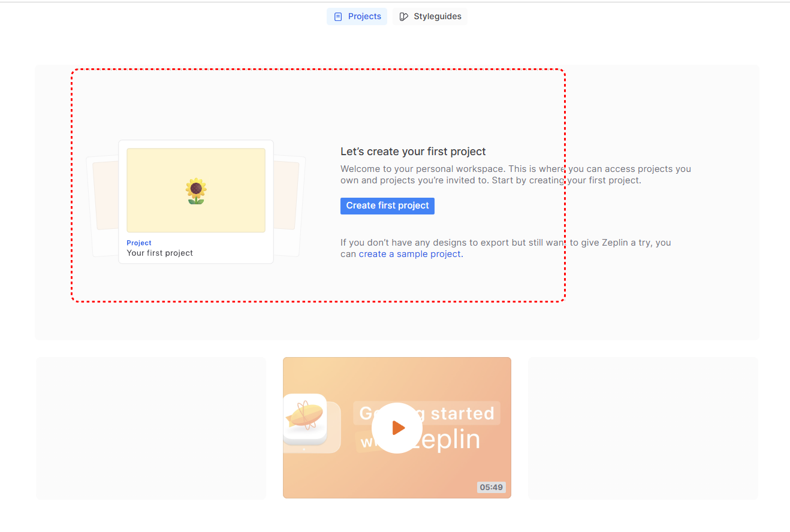This screenshot has height=532, width=790.
Task: Switch to the Projects tab label
Action: pyautogui.click(x=364, y=17)
